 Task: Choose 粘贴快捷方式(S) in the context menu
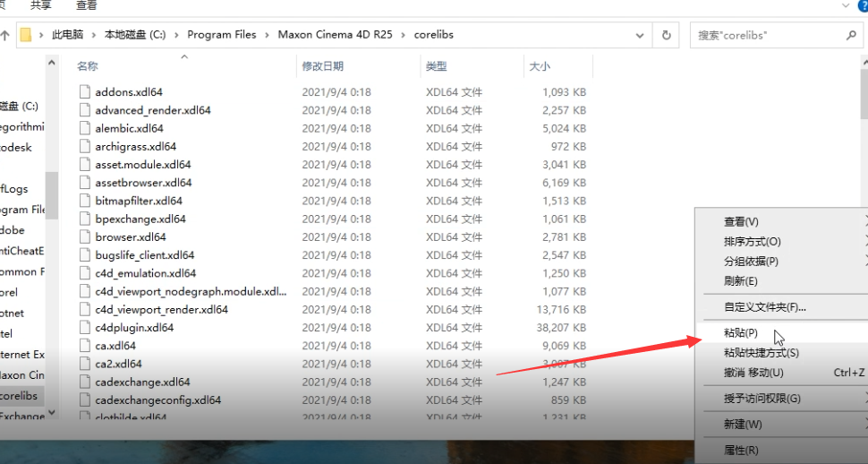click(781, 353)
